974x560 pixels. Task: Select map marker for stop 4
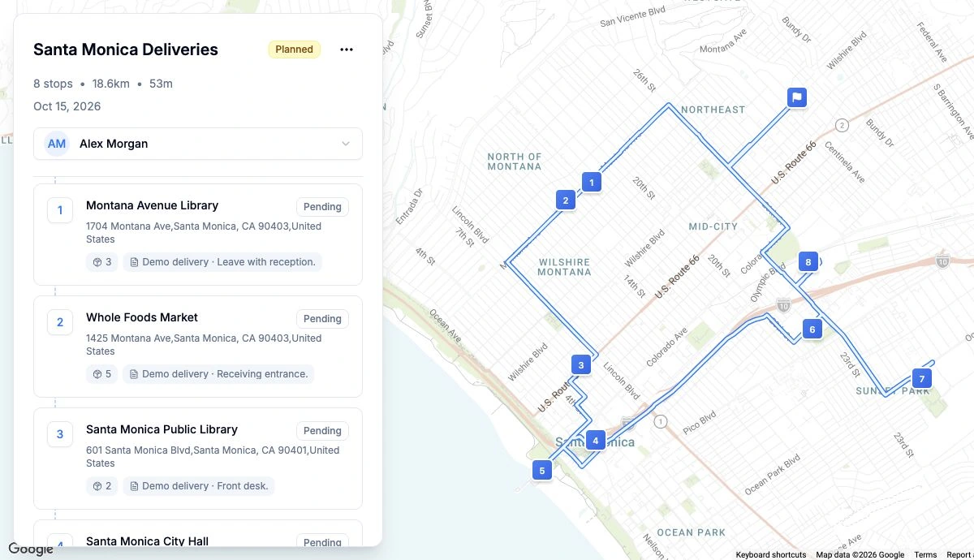pyautogui.click(x=596, y=441)
